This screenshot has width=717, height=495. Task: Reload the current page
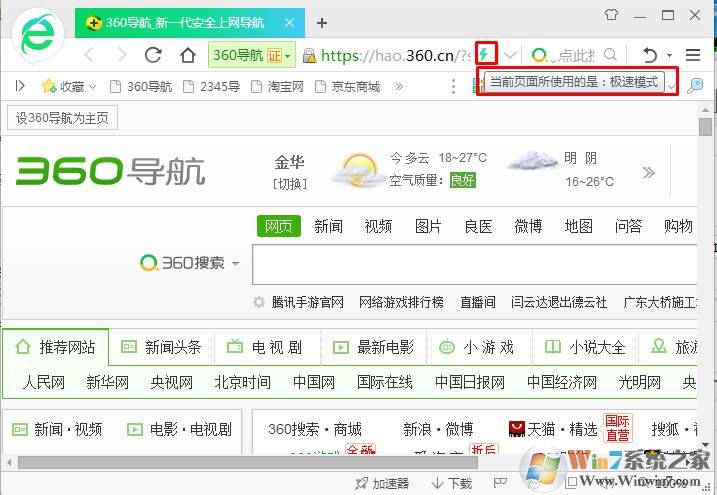point(153,55)
